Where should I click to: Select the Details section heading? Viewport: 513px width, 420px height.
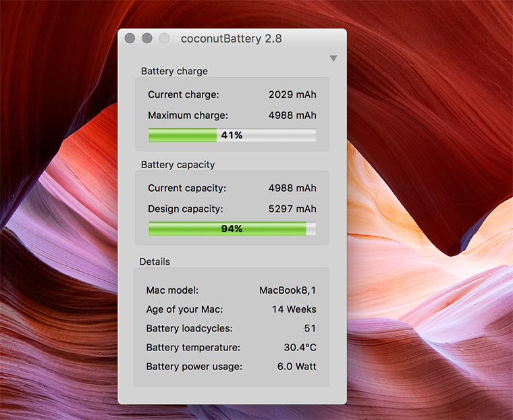pyautogui.click(x=155, y=261)
